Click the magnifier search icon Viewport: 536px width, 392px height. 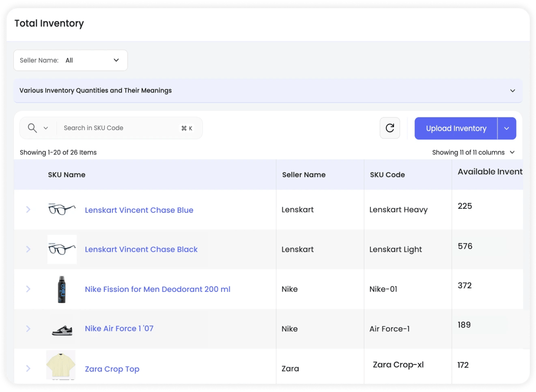(32, 128)
